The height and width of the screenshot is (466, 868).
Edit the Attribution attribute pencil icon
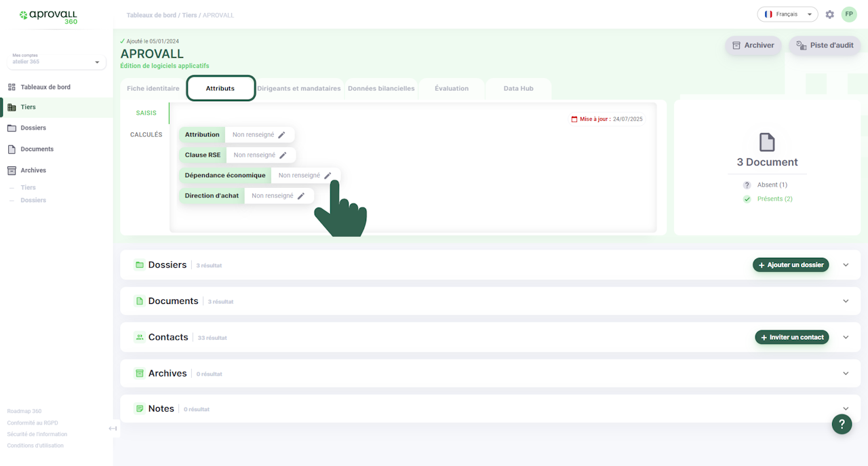[x=281, y=135]
